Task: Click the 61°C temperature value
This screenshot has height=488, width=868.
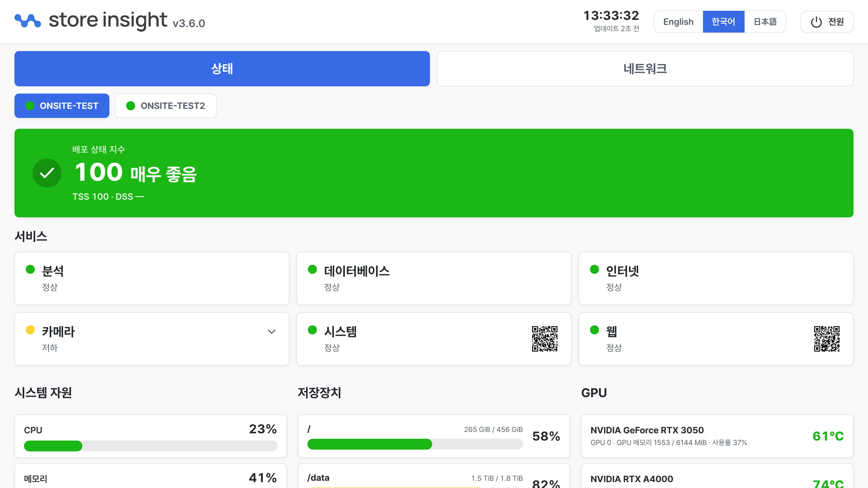Action: [x=828, y=436]
